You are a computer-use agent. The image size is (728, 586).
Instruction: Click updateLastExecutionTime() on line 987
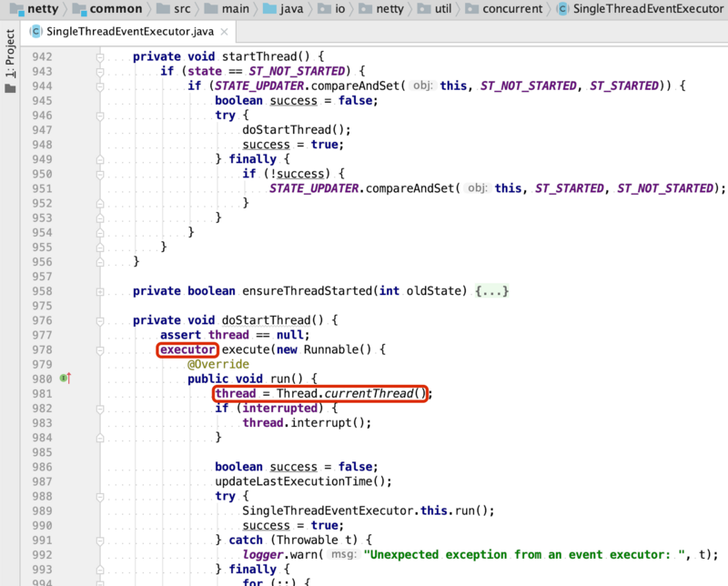pos(299,481)
